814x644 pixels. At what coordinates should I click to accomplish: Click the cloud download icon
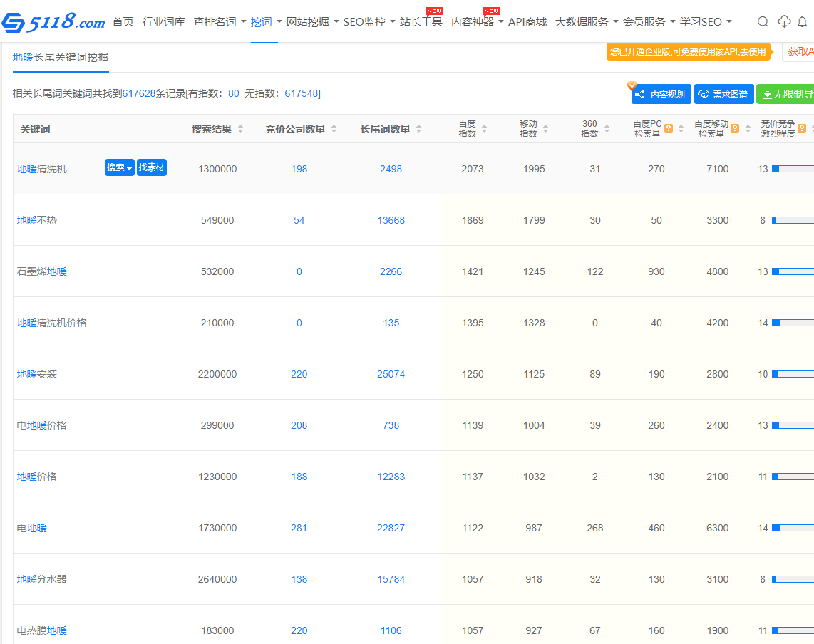point(784,22)
